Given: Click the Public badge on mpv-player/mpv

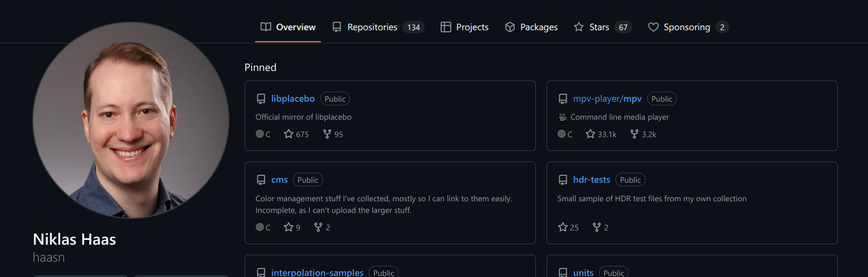Looking at the screenshot, I should pos(662,99).
